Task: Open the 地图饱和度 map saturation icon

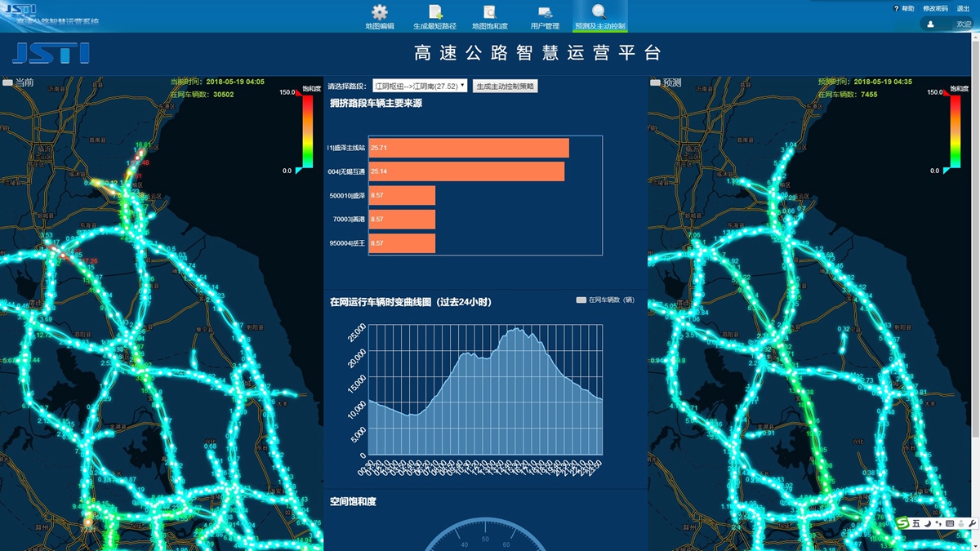Action: point(490,12)
